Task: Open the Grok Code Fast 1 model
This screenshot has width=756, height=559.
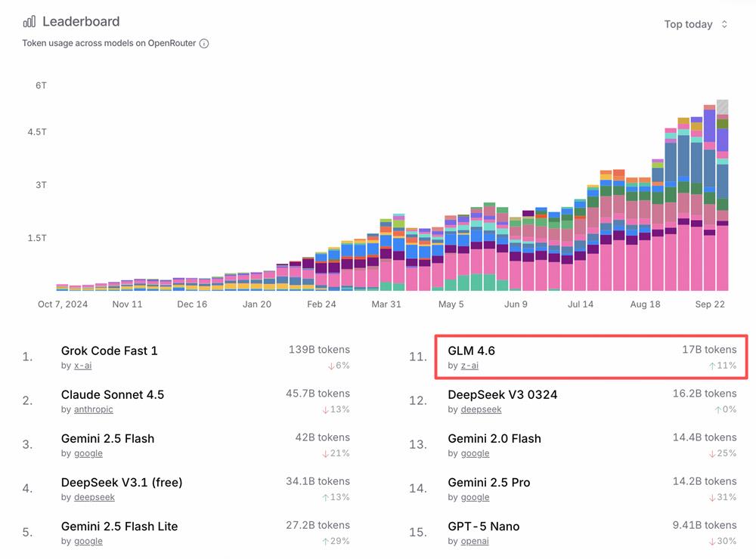Action: click(110, 351)
